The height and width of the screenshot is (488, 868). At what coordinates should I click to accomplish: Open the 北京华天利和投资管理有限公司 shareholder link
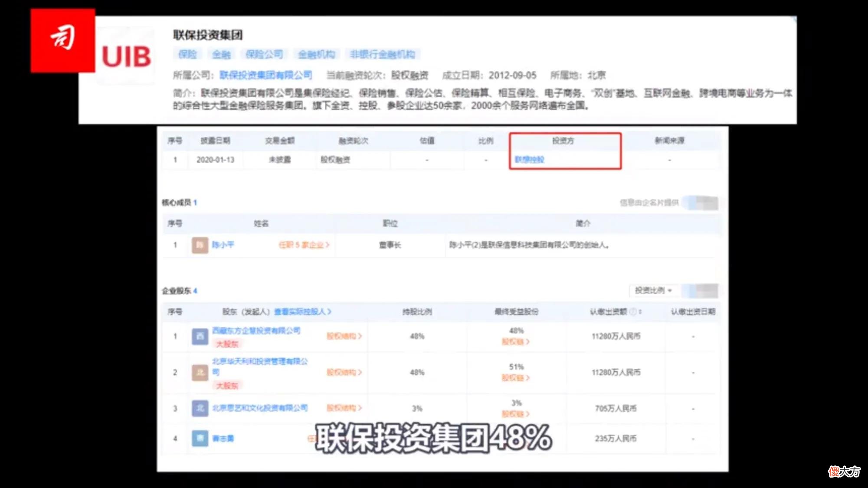coord(259,367)
